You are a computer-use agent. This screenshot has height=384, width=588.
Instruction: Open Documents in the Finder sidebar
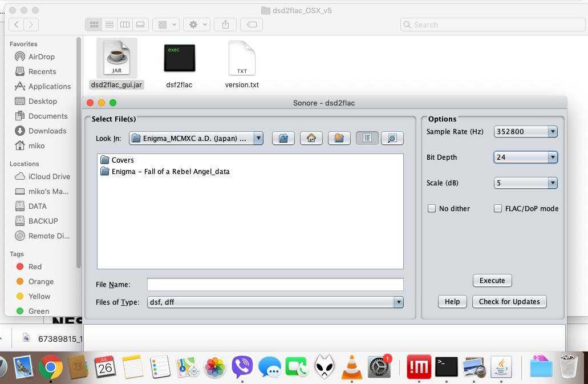point(41,116)
